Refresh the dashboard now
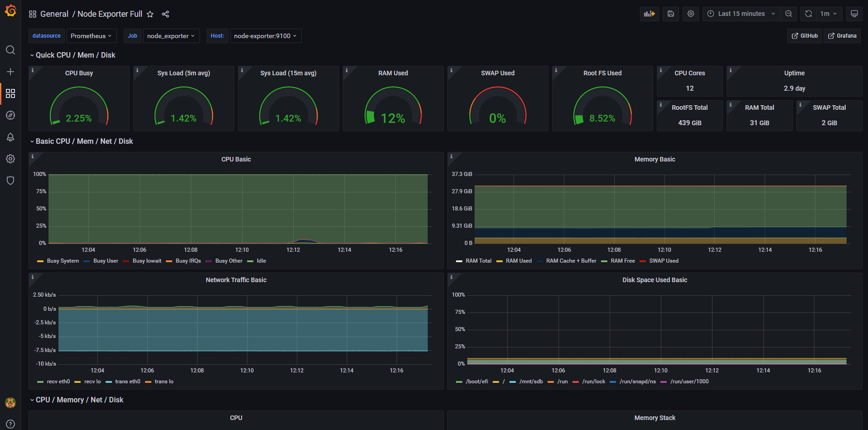This screenshot has height=430, width=868. click(808, 14)
